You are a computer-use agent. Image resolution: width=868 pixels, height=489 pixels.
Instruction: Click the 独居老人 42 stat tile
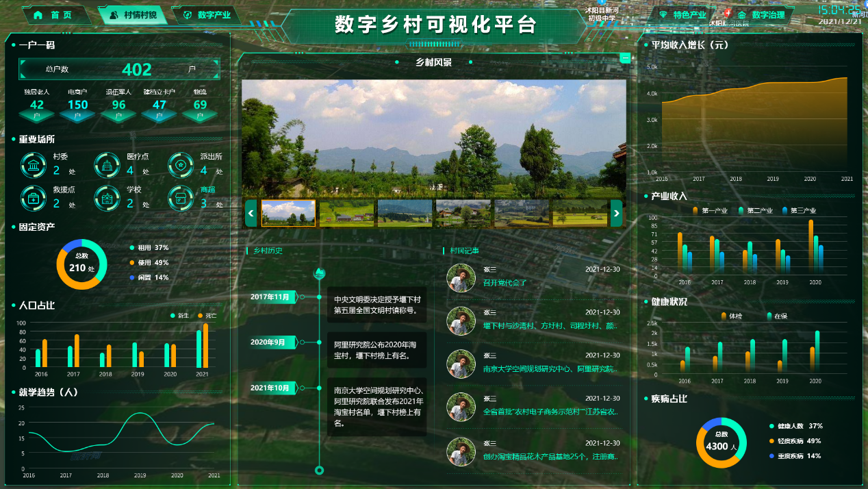(x=37, y=105)
